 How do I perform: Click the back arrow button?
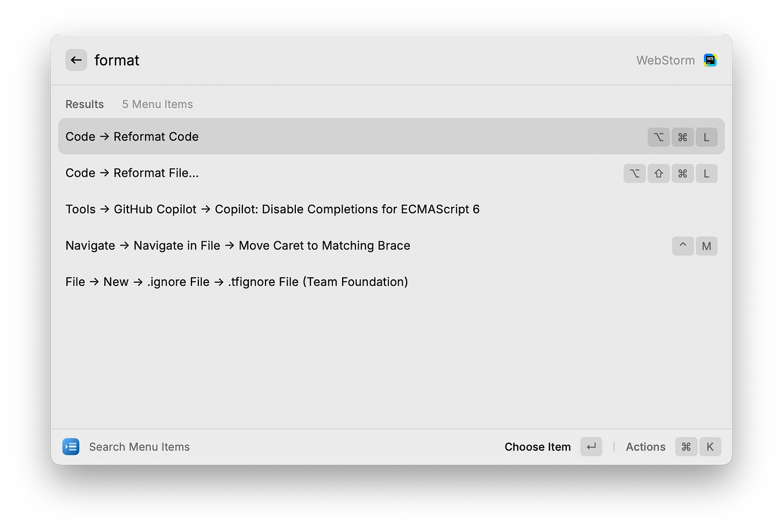[76, 60]
